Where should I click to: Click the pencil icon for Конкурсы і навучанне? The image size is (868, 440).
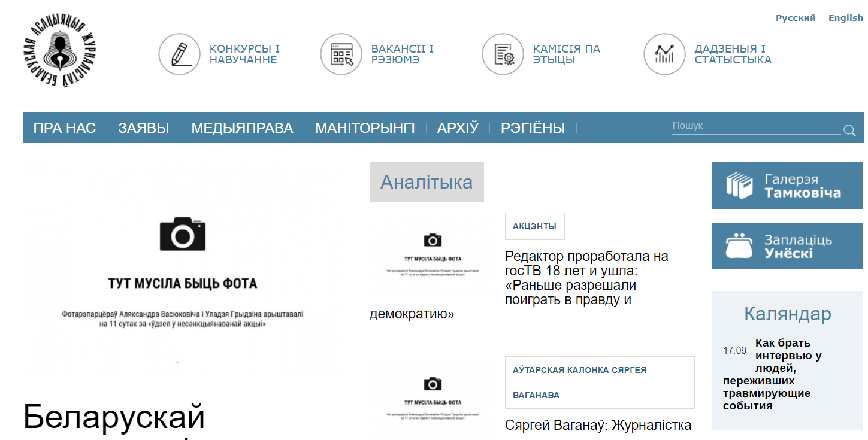pos(179,54)
